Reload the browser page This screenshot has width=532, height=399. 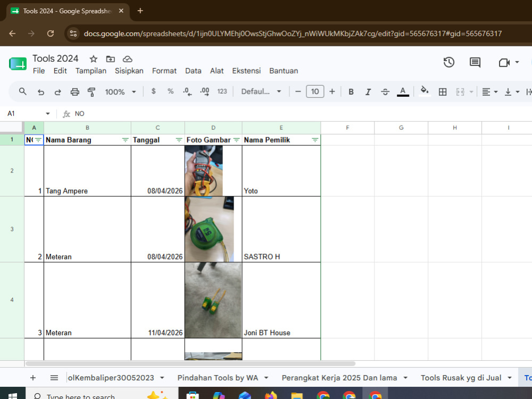51,34
